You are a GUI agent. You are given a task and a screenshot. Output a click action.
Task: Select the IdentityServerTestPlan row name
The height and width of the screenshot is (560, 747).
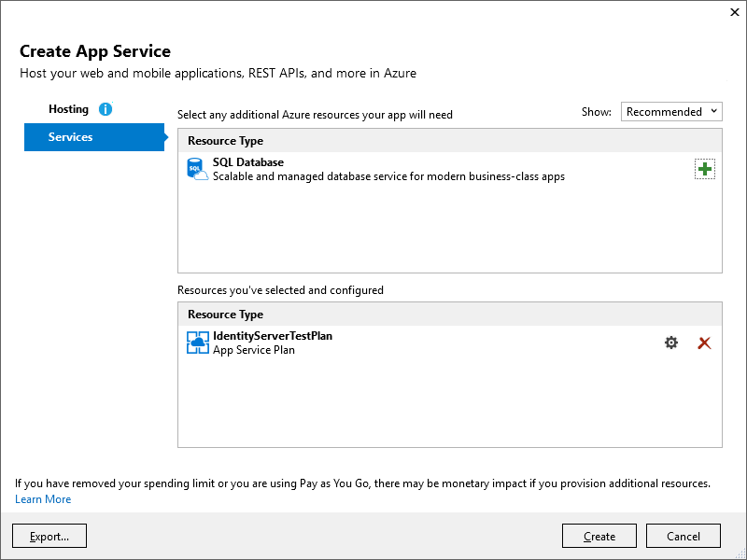click(273, 336)
